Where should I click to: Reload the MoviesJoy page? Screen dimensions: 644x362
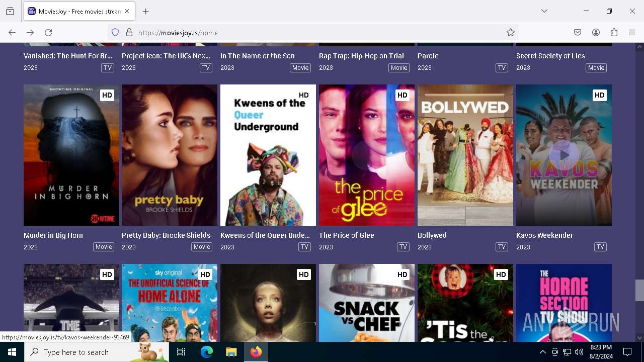[x=48, y=33]
